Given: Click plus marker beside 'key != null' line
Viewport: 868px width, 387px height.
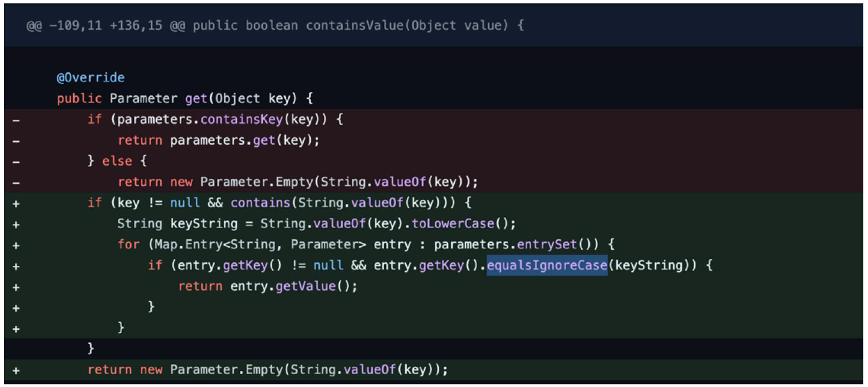Looking at the screenshot, I should (x=15, y=203).
